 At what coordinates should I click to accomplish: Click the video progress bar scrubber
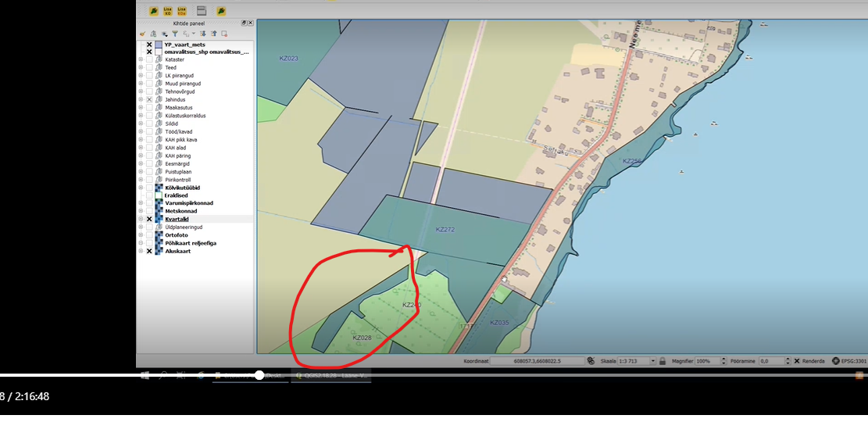(259, 376)
